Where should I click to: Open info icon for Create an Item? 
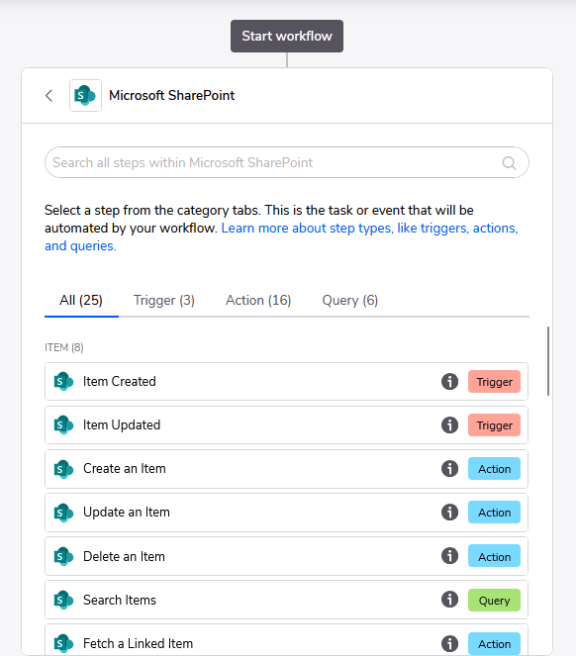point(450,469)
